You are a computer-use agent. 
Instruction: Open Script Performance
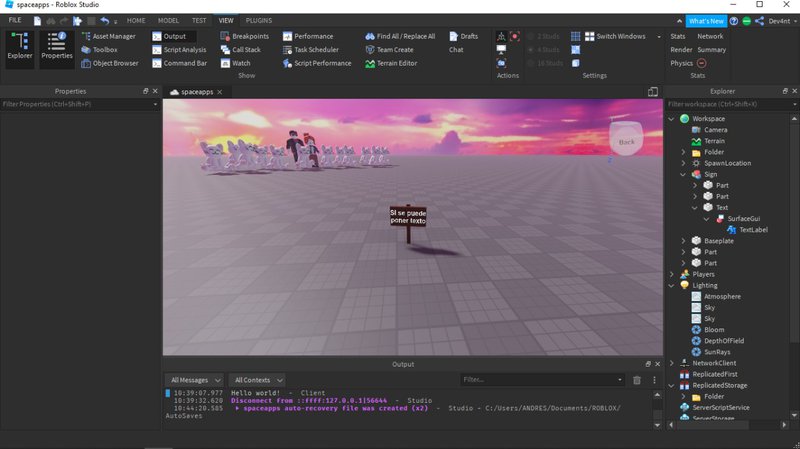click(x=317, y=63)
